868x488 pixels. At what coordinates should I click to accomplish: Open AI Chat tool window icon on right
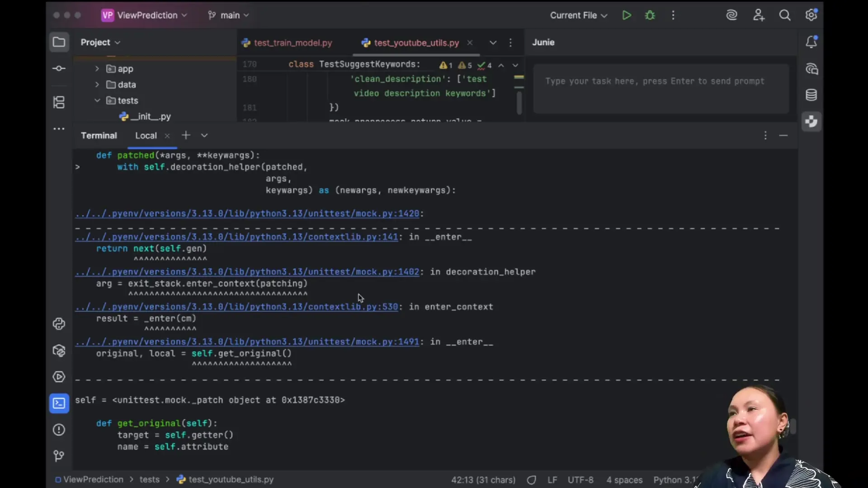pos(811,69)
